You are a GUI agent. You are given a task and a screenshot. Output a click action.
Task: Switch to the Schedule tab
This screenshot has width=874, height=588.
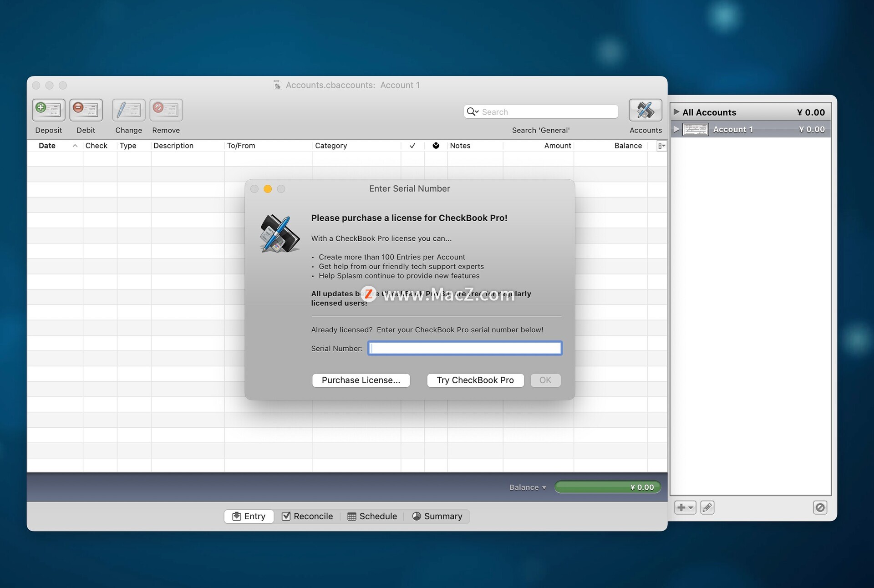[372, 516]
